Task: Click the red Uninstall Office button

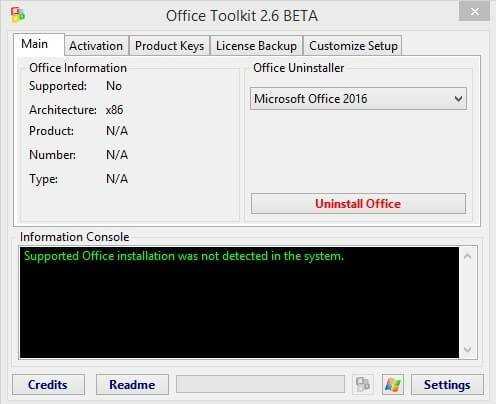Action: point(358,203)
